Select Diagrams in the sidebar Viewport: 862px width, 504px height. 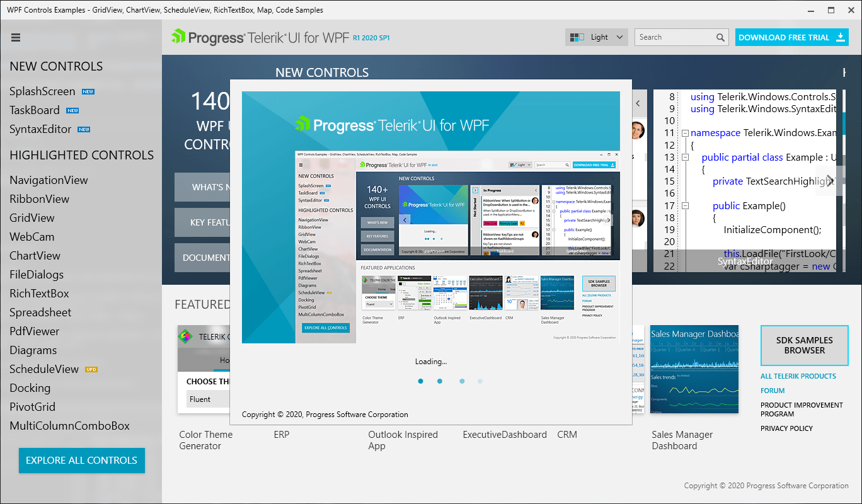(x=33, y=350)
